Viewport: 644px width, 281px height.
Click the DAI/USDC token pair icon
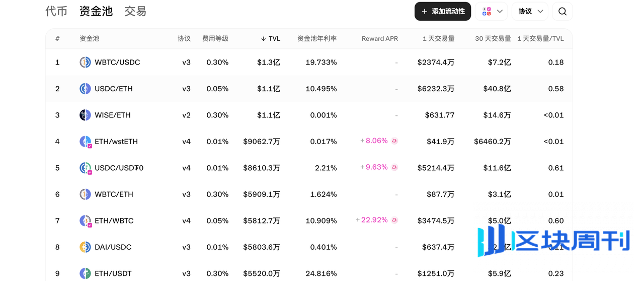click(85, 247)
